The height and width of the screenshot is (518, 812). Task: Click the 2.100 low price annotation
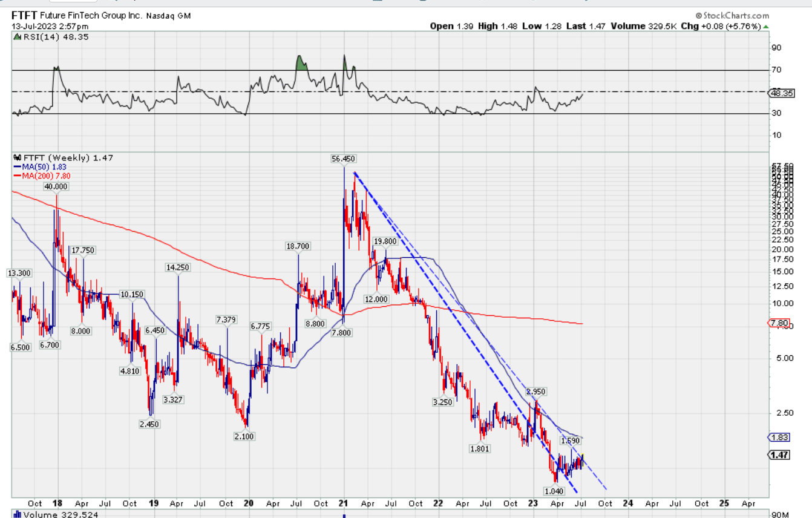tap(244, 436)
